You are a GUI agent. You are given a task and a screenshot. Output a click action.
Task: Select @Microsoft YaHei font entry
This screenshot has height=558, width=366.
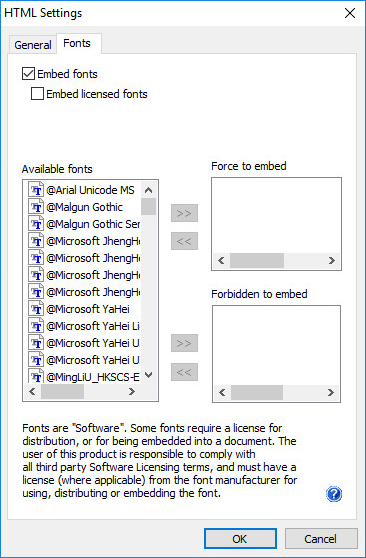(x=88, y=309)
